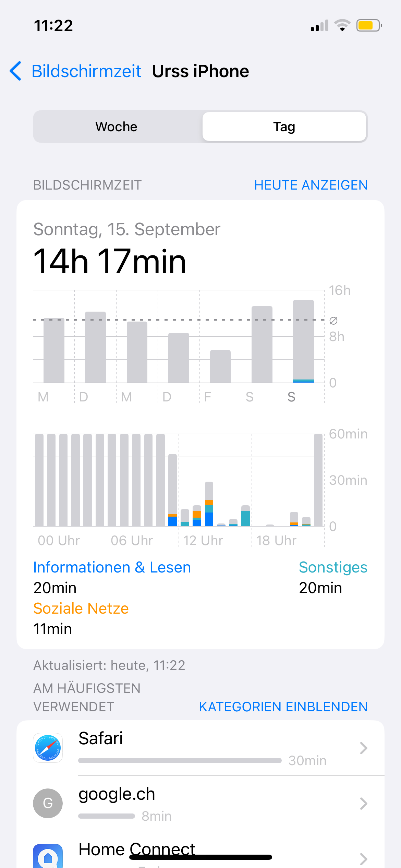Tap the blue back chevron icon

[16, 71]
